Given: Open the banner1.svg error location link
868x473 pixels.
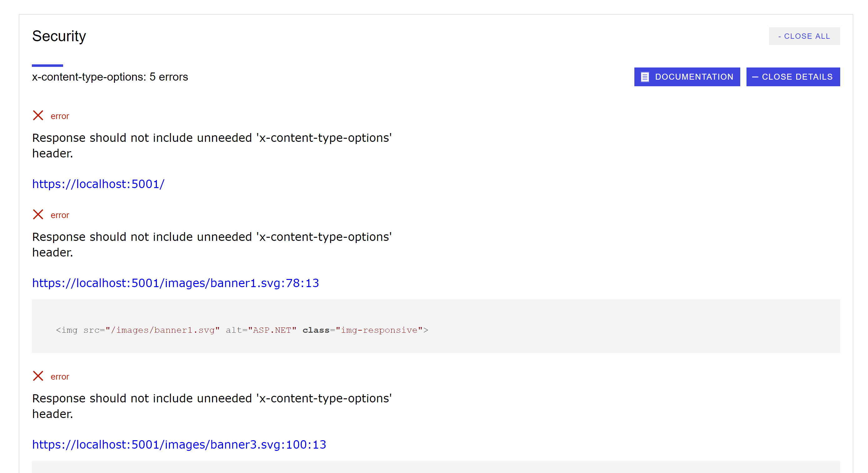Looking at the screenshot, I should pyautogui.click(x=176, y=283).
